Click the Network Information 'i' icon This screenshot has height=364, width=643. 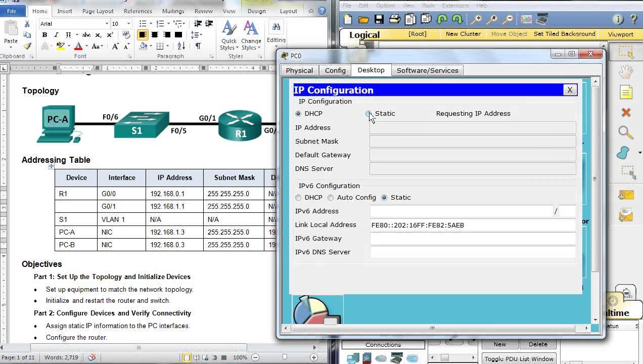tap(618, 20)
